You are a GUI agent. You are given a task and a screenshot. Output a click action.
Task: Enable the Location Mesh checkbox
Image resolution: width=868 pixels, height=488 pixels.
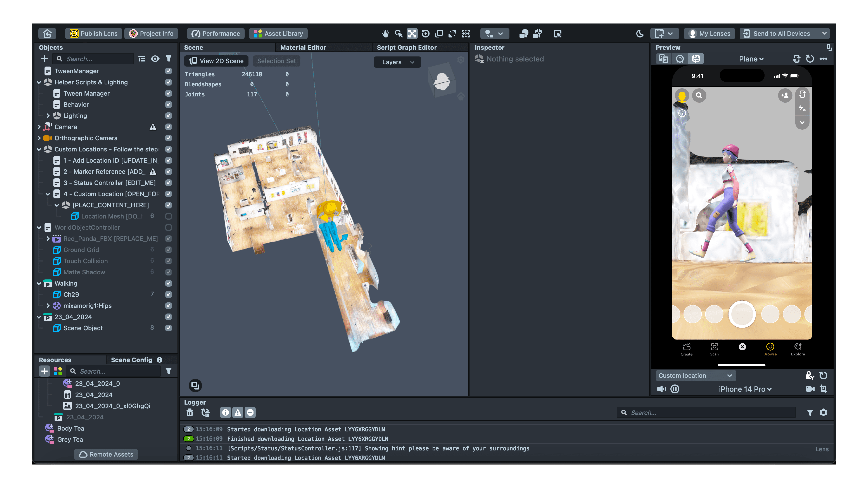tap(169, 216)
